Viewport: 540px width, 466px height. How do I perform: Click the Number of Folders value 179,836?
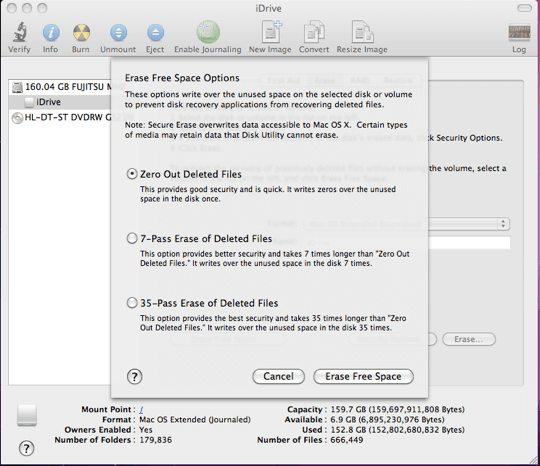pos(156,440)
